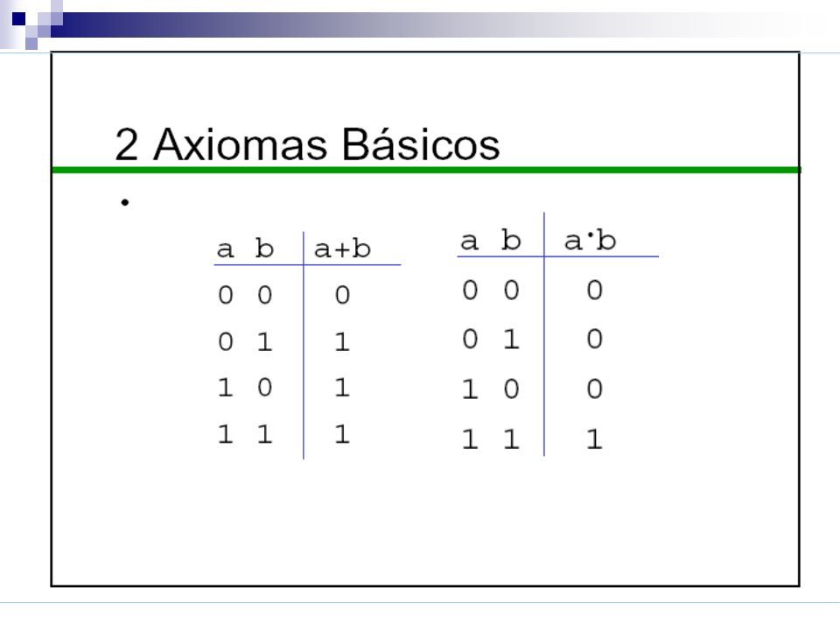Click the 'a' header of the OR table

(x=225, y=249)
